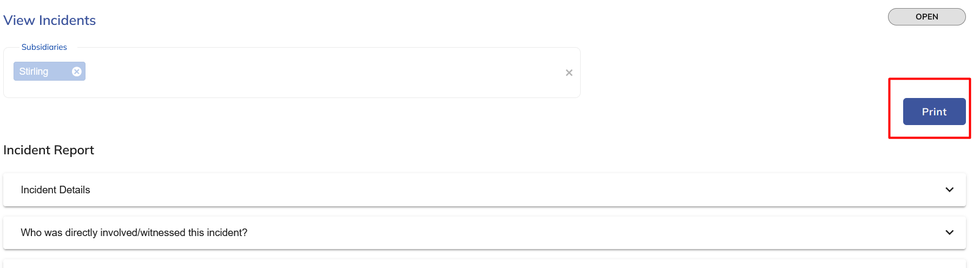The image size is (980, 268).
Task: Click the word "Stirling" in the chip
Action: pyautogui.click(x=34, y=71)
